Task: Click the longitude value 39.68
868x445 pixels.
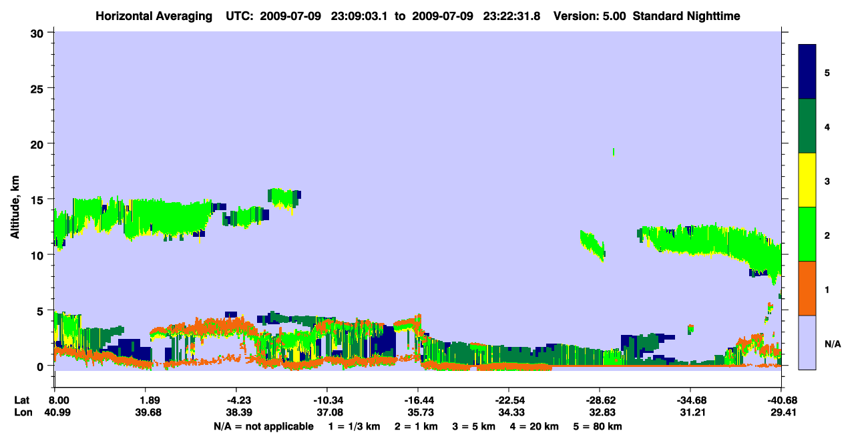Action: [x=149, y=412]
